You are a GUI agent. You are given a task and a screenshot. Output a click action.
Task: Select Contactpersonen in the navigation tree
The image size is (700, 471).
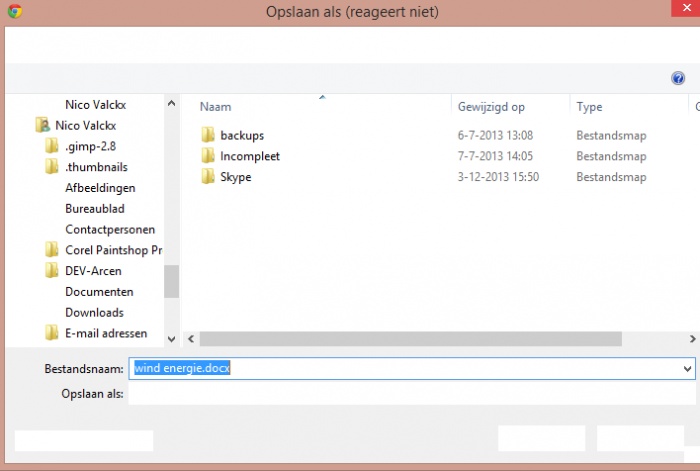pyautogui.click(x=110, y=229)
